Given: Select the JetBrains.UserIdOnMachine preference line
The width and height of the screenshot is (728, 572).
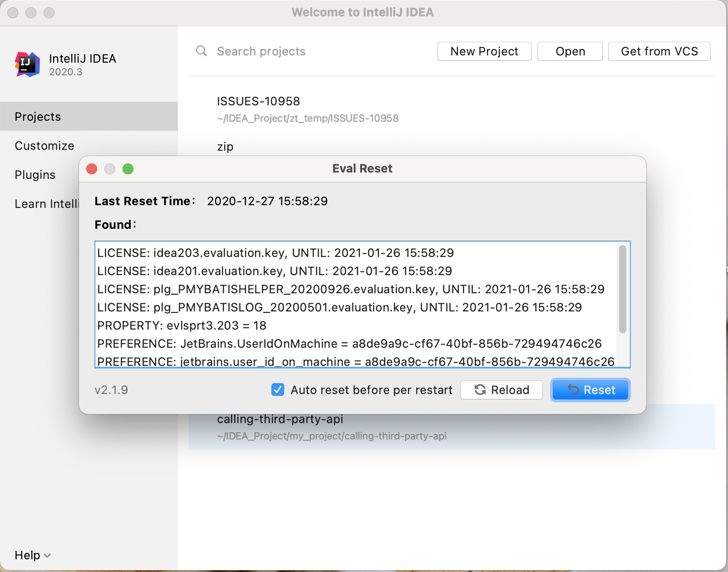Looking at the screenshot, I should [x=349, y=344].
